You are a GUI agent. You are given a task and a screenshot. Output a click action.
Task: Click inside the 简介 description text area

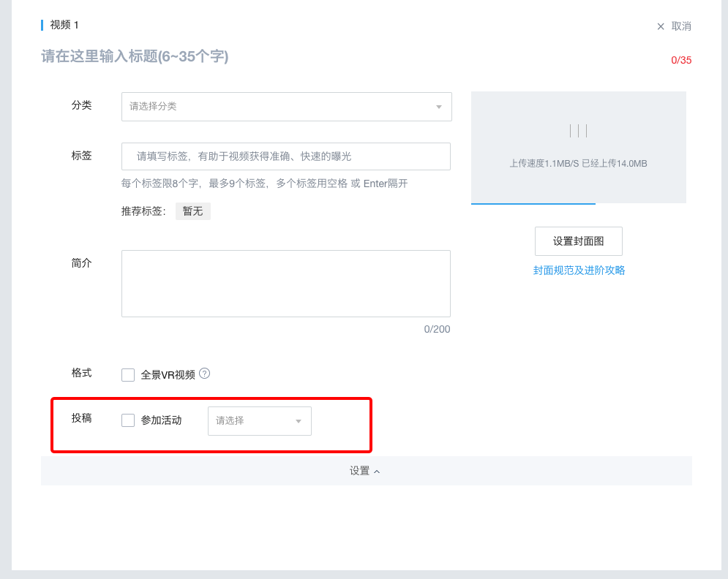click(x=285, y=284)
